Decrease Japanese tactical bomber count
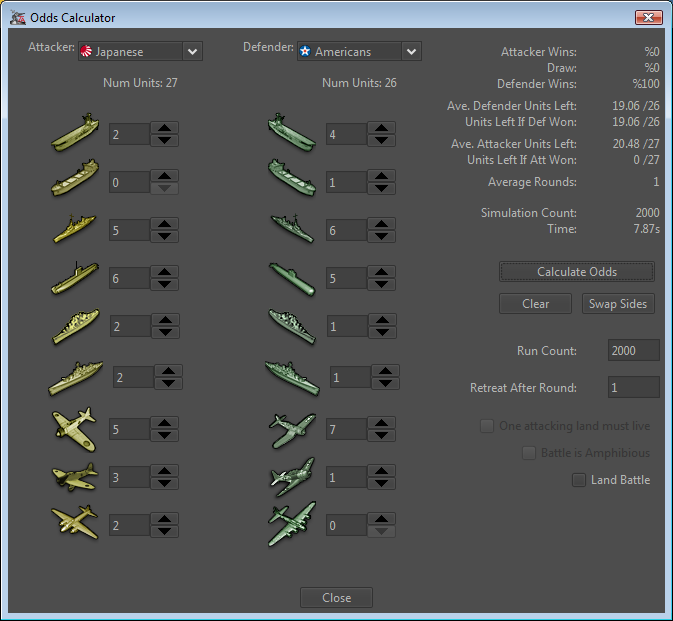 (164, 484)
